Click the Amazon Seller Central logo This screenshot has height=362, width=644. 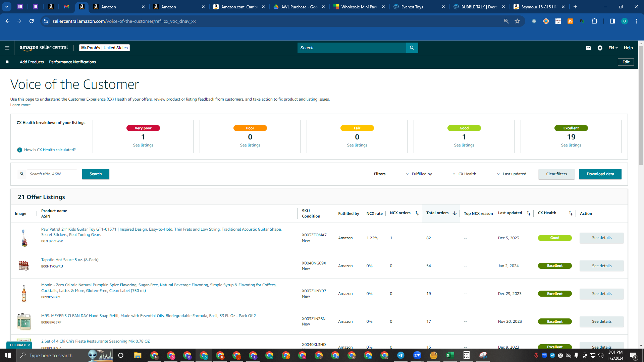[44, 48]
